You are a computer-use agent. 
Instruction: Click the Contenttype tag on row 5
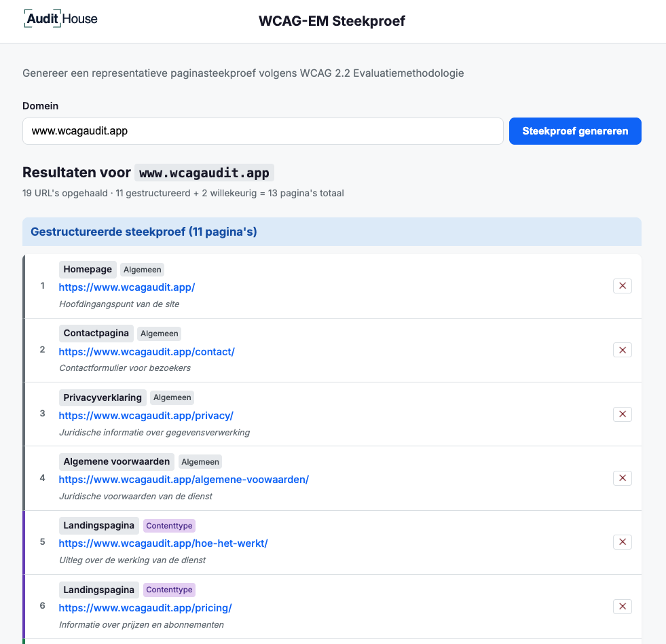click(170, 526)
